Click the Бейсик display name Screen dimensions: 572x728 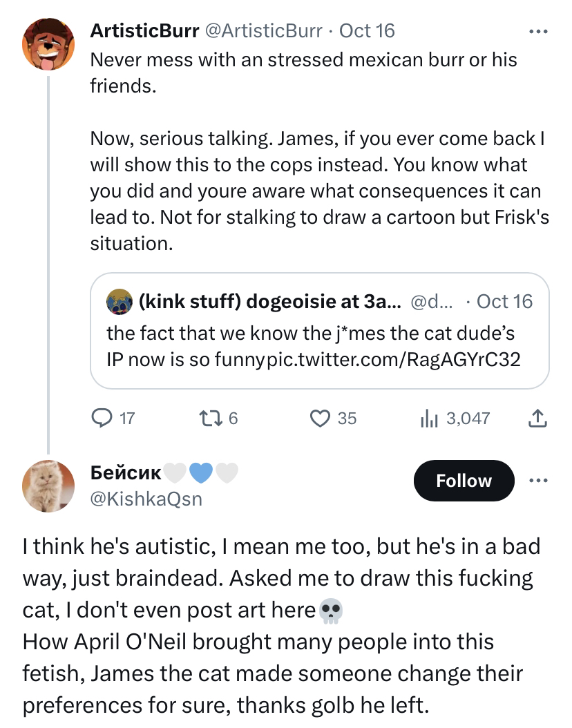(x=125, y=472)
